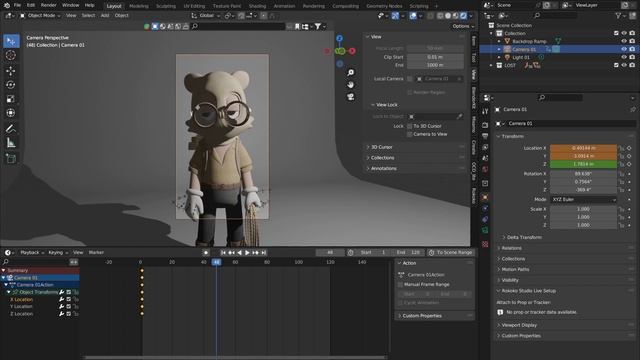Screen dimensions: 640x360
Task: Open the Playback menu in timeline
Action: tap(32, 253)
